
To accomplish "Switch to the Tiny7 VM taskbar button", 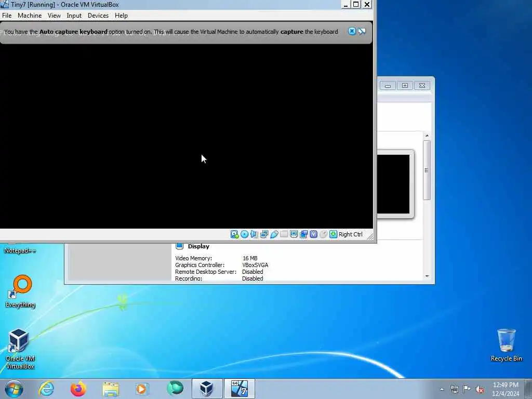I will (239, 389).
